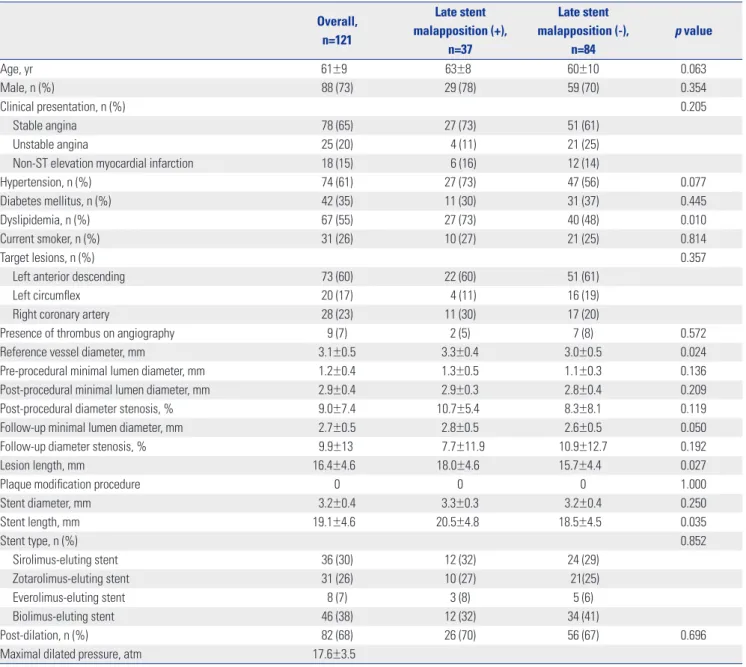Screen dimensions: 746x667
Task: Select the 'Age, yr' row label
Action: [x=17, y=69]
